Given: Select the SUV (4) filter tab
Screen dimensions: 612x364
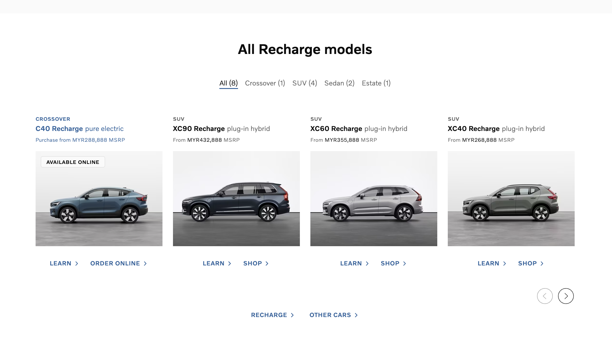Looking at the screenshot, I should tap(305, 83).
